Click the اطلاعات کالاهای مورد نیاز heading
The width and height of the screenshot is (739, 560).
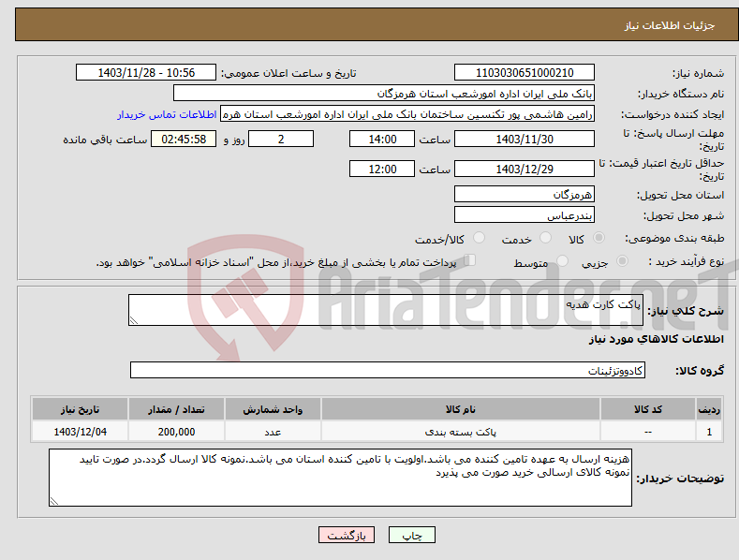point(656,339)
